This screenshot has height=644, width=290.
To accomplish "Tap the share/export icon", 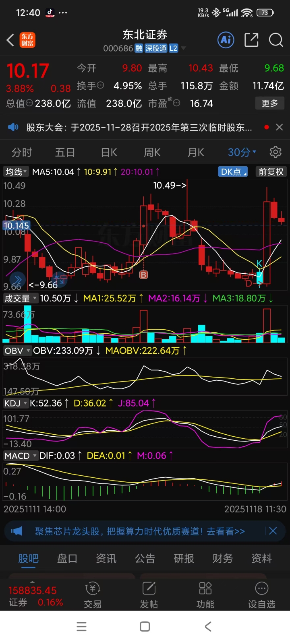I will pos(251,40).
